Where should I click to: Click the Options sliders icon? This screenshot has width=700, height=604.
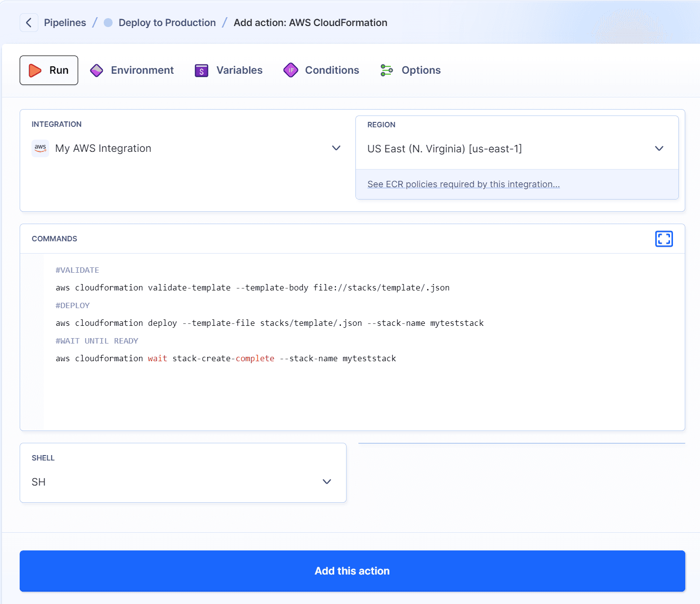386,70
